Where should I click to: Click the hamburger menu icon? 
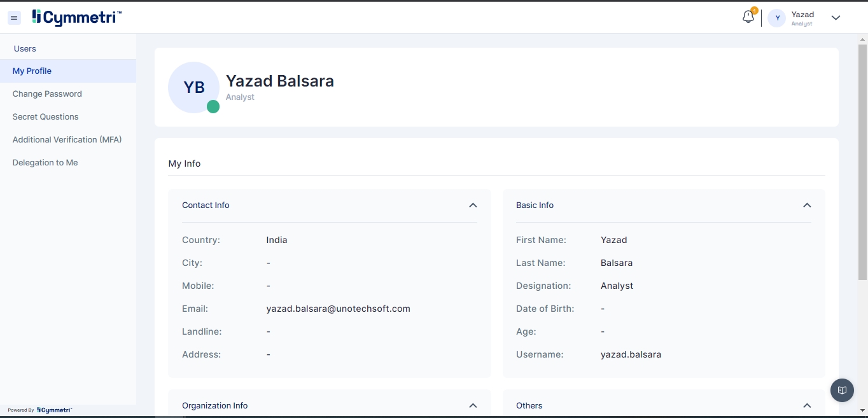coord(14,18)
